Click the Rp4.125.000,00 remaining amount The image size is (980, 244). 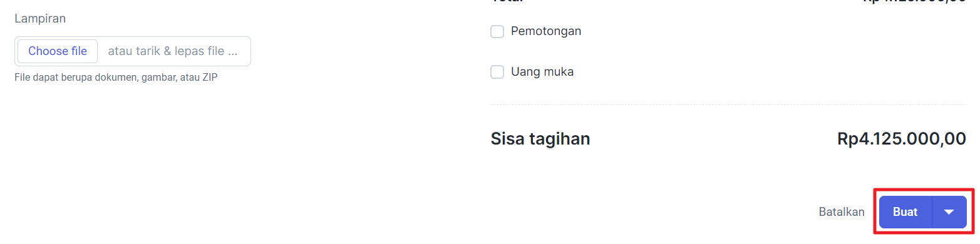901,138
